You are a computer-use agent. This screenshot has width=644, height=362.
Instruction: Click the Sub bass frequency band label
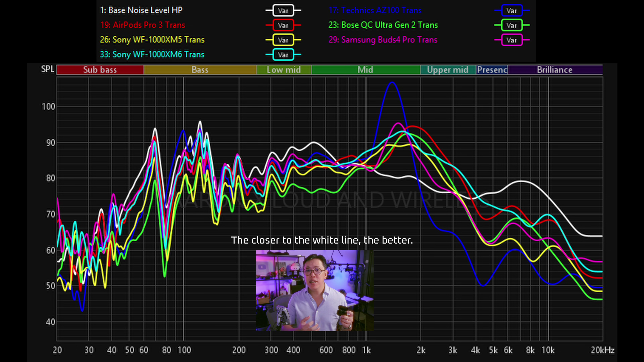(x=100, y=70)
